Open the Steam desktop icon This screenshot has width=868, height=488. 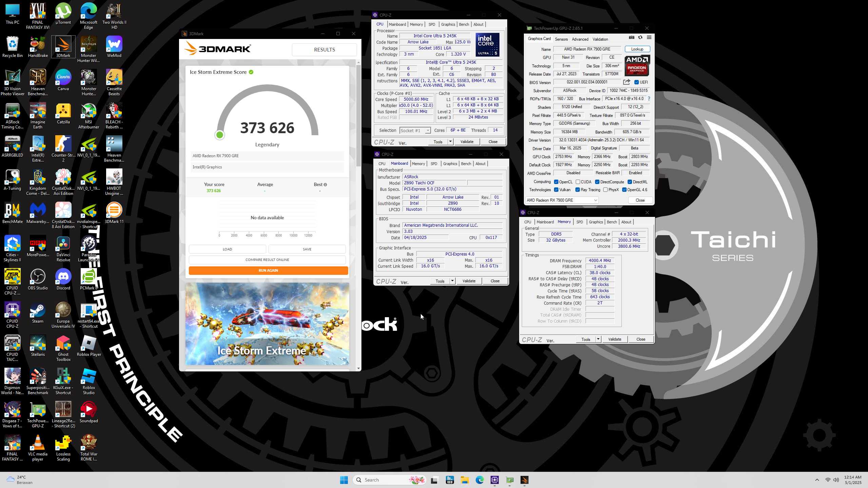tap(38, 313)
